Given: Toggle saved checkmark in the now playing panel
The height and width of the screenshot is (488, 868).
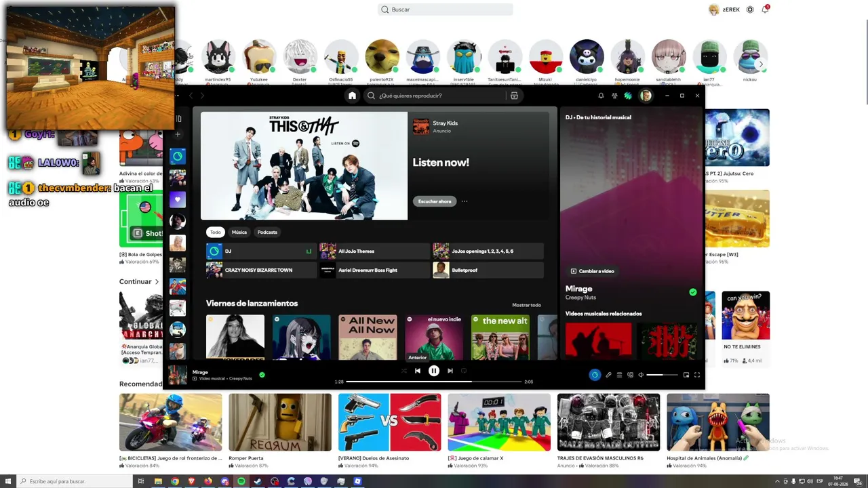Looking at the screenshot, I should pos(692,292).
